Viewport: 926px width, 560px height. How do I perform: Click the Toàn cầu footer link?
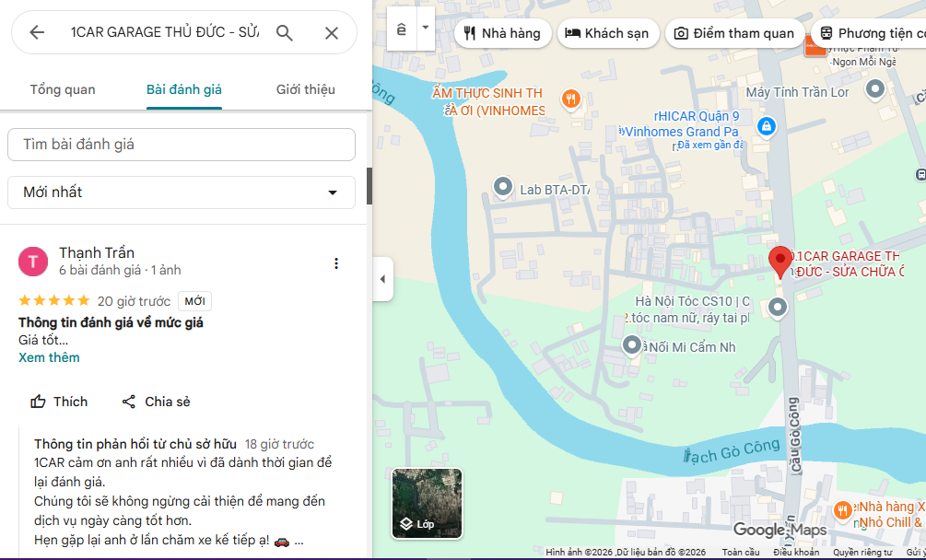pos(741,553)
